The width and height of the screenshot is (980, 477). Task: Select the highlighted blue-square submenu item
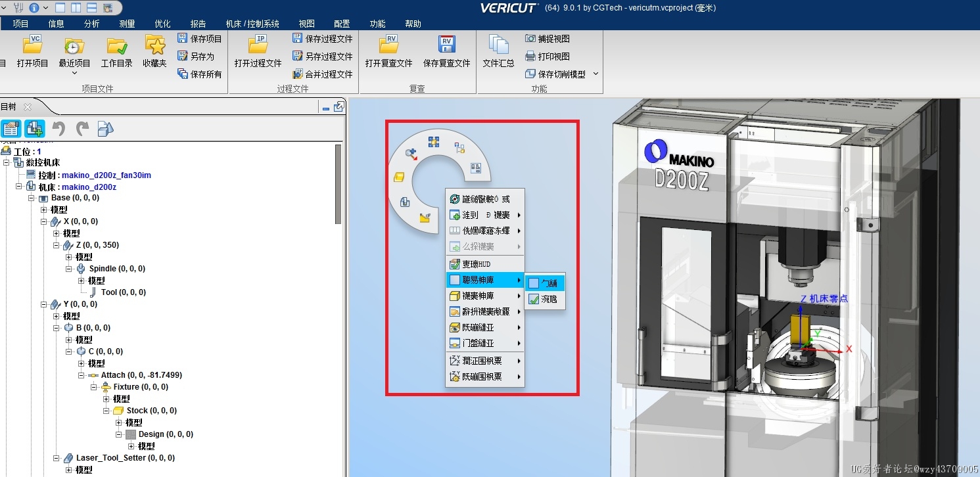click(546, 283)
